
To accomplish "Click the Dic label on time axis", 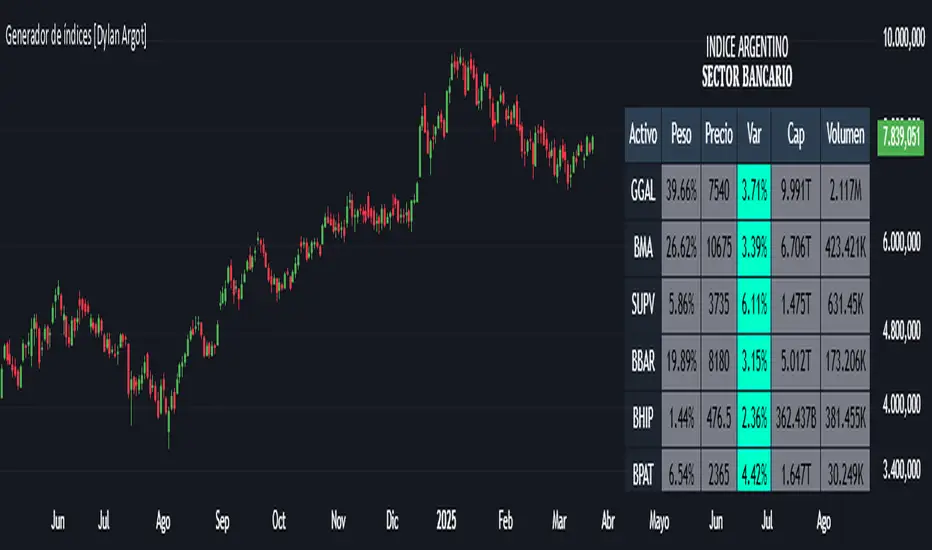I will pos(394,521).
